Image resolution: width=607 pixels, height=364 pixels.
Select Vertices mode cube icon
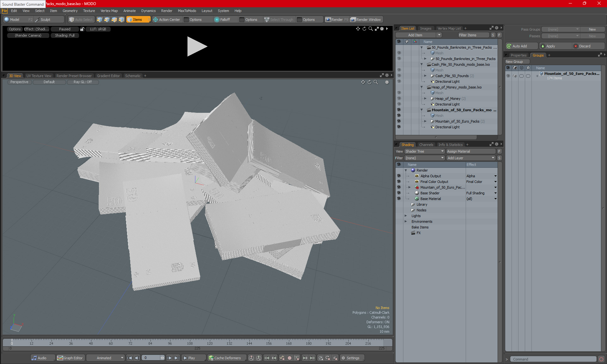point(100,20)
